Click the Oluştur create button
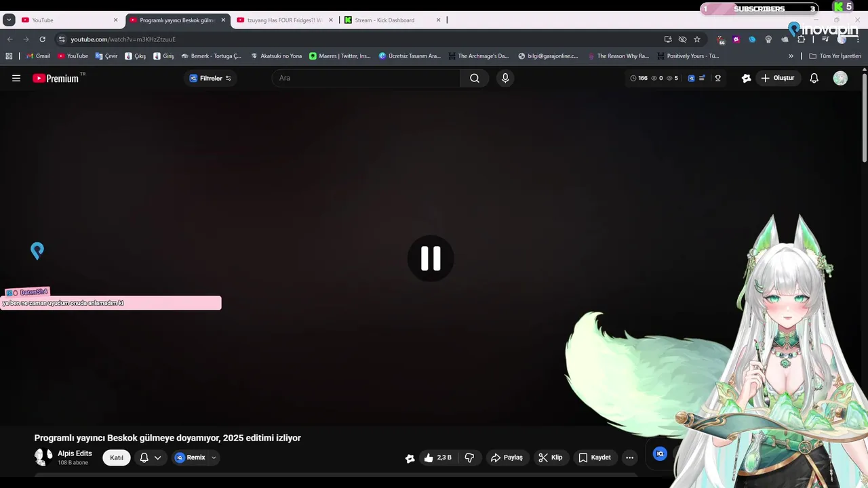 [777, 78]
